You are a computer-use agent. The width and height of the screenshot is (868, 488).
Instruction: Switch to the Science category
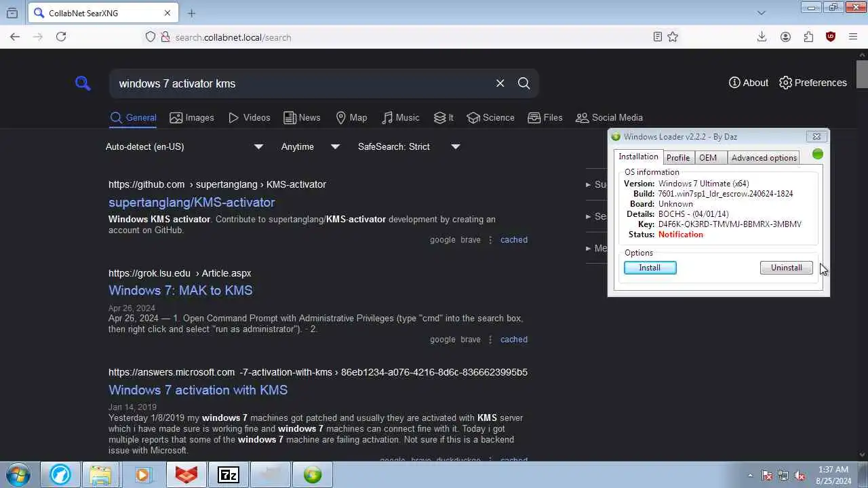(491, 118)
